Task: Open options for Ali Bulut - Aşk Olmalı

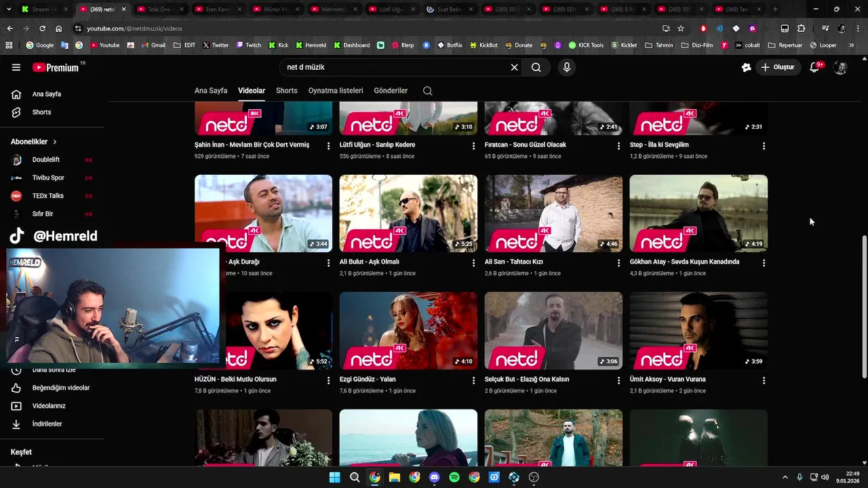Action: (474, 263)
